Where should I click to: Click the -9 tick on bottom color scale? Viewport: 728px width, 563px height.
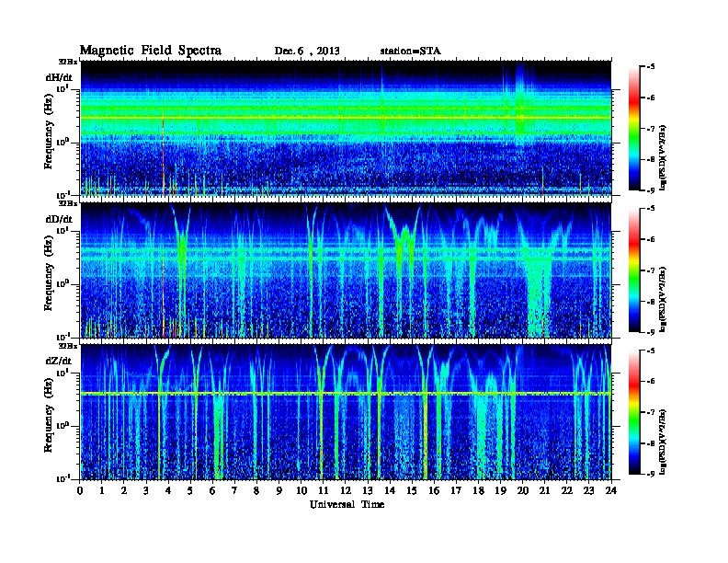651,474
